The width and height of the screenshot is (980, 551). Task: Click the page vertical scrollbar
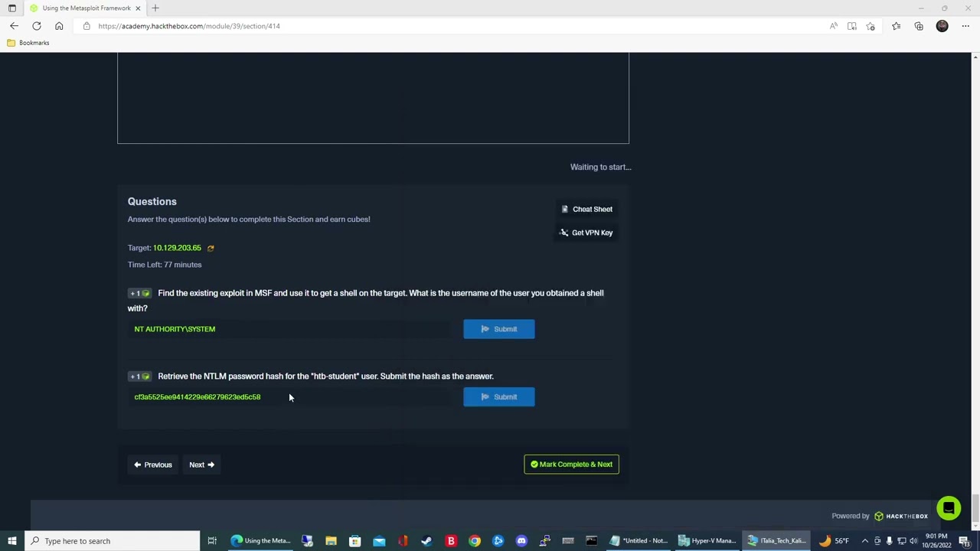coord(975,507)
